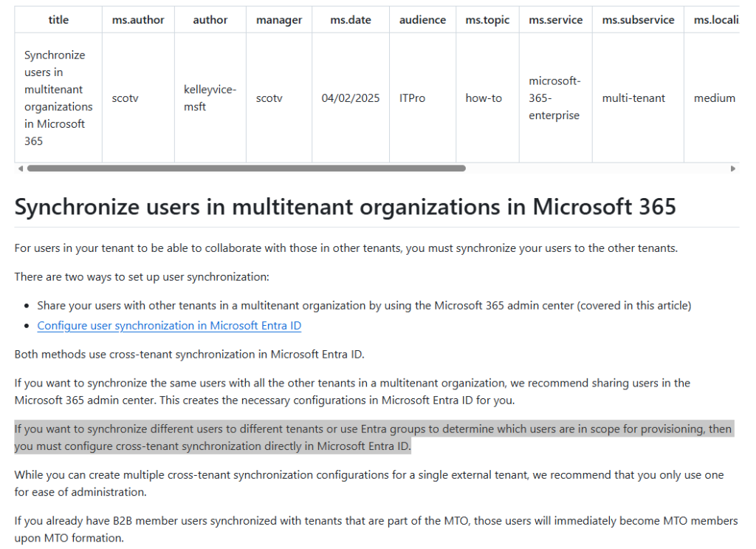Click the "manager" column header
This screenshot has width=756, height=549.
coord(279,20)
